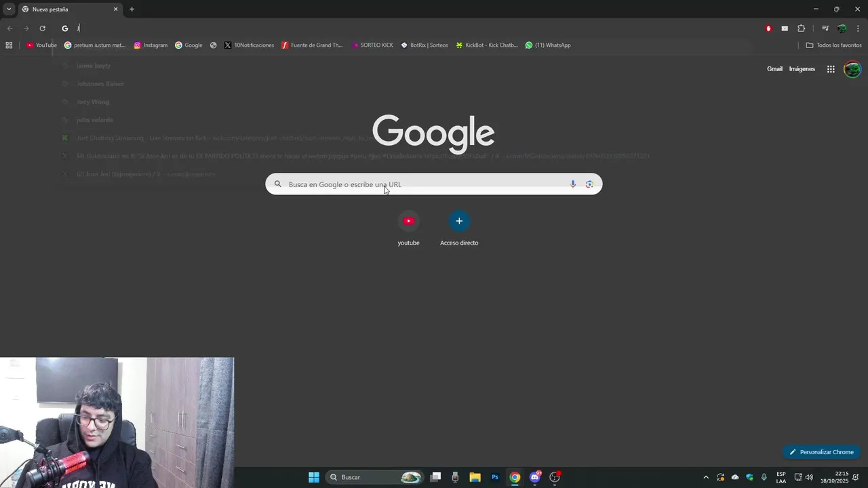Open the Google bookmark in bookmarks bar
The width and height of the screenshot is (868, 488).
pos(189,45)
